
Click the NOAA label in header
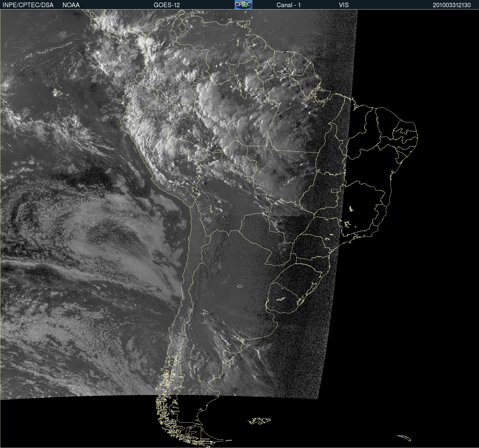pyautogui.click(x=71, y=5)
